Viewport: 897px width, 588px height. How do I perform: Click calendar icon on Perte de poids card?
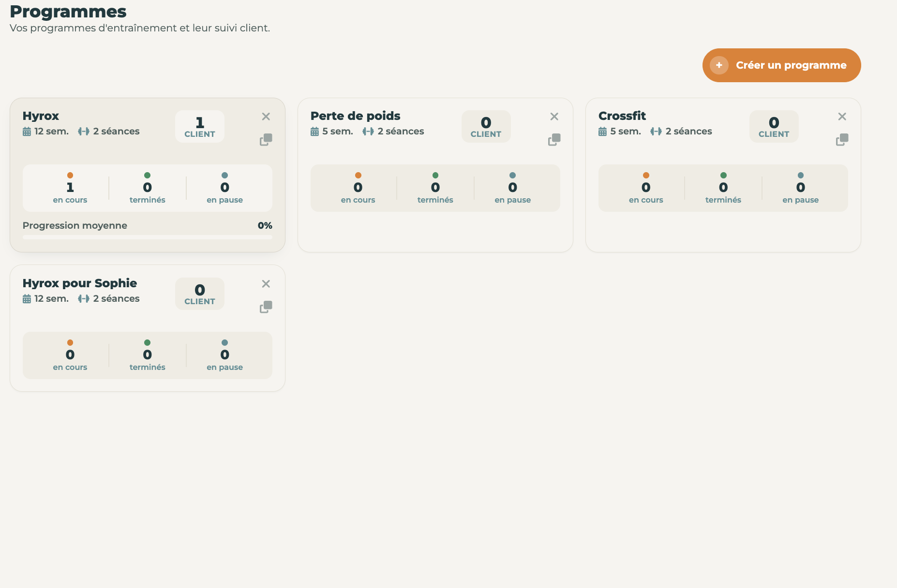click(315, 132)
